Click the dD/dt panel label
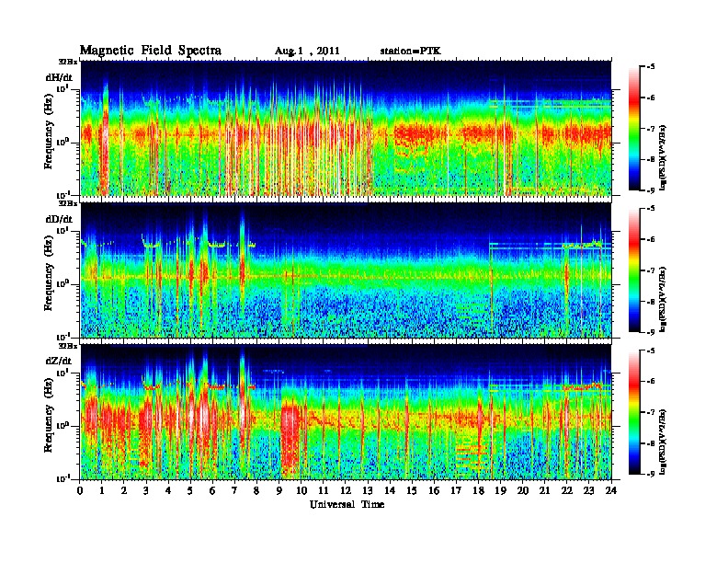728x563 pixels. (x=59, y=219)
